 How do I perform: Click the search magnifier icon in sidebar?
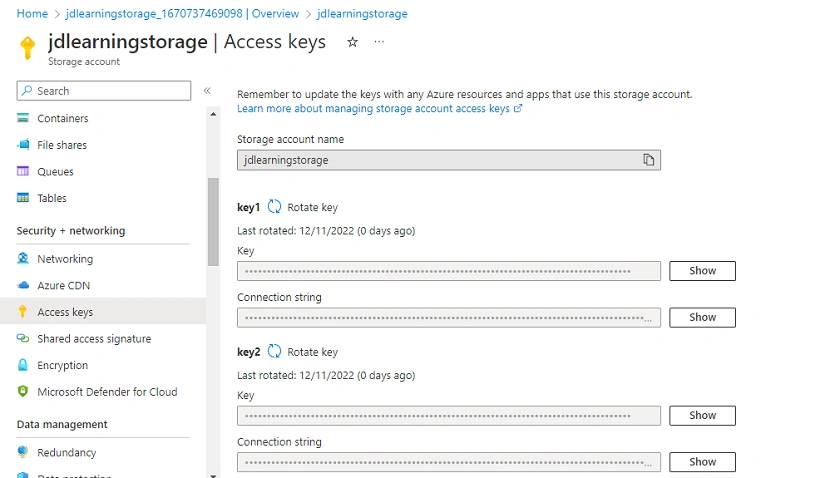[x=27, y=91]
